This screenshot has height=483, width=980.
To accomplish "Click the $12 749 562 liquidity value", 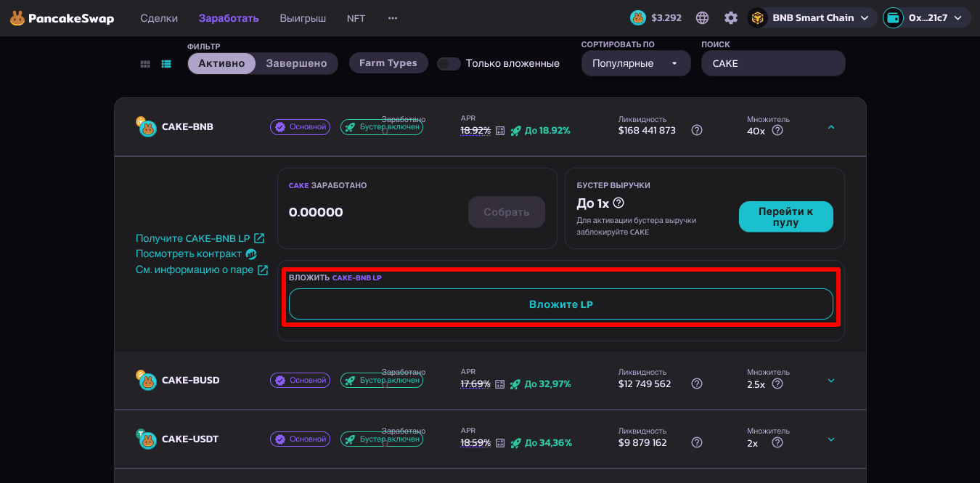I will tap(645, 383).
